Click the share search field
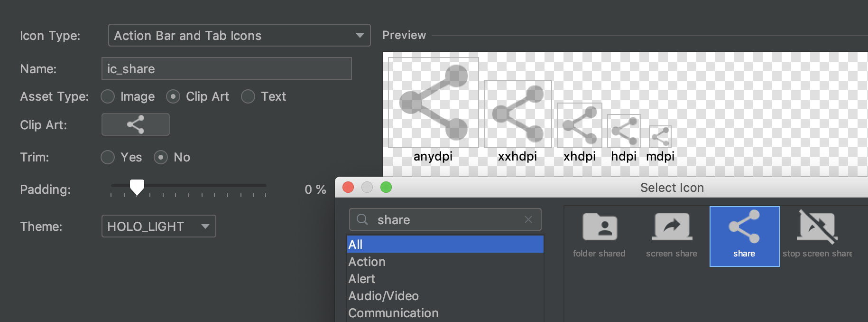 445,219
